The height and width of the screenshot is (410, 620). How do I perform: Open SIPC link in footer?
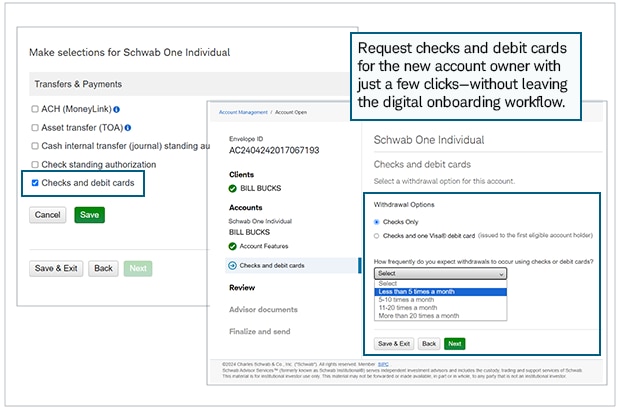pyautogui.click(x=383, y=365)
